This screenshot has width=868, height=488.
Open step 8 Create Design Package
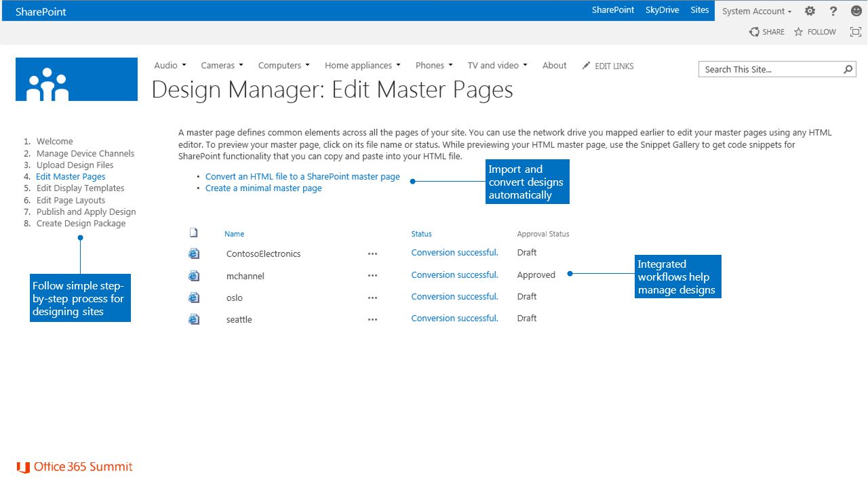click(x=81, y=224)
